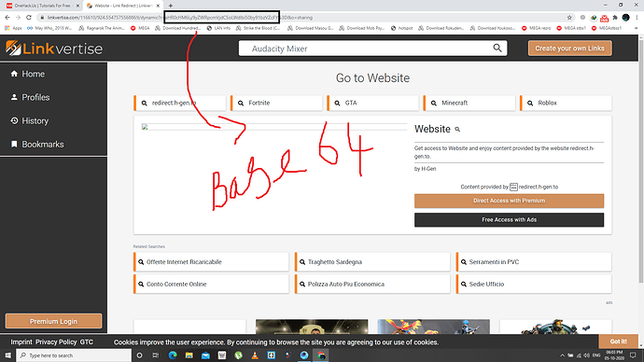Open Cortana circle icon on taskbar
The image size is (644, 362).
[139, 355]
